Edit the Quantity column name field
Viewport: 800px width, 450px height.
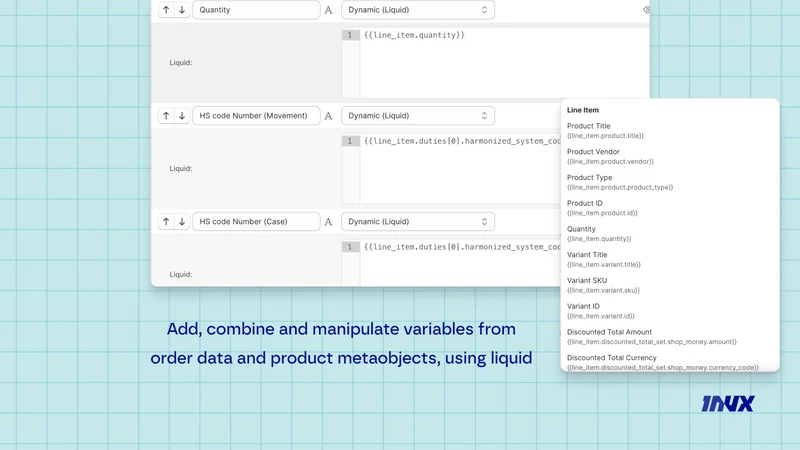click(256, 10)
